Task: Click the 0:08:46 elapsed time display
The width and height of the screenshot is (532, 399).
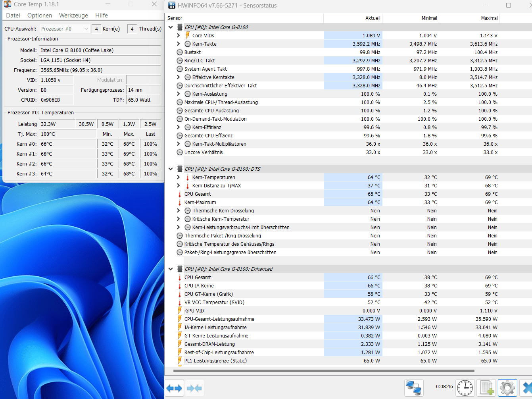Action: pyautogui.click(x=444, y=386)
